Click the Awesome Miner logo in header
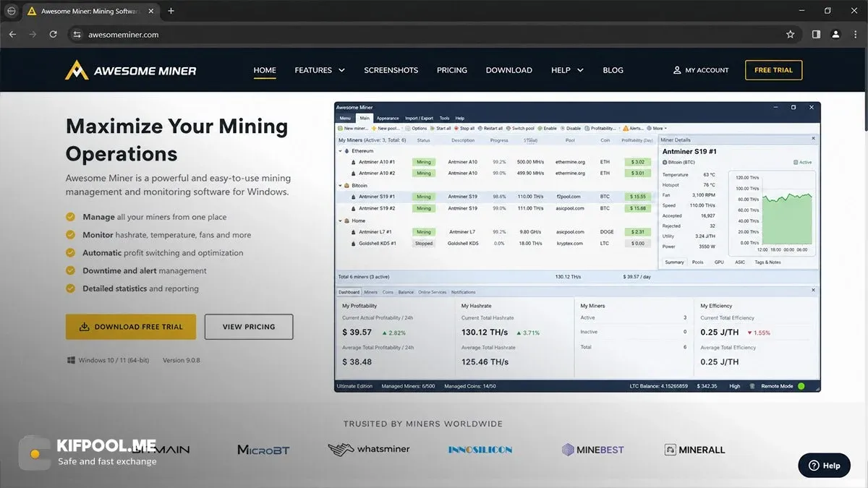The image size is (868, 488). [131, 70]
